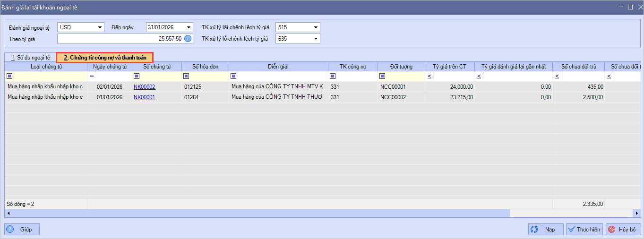Select the Chứng từ công nợ và thanh toán tab

(x=105, y=58)
